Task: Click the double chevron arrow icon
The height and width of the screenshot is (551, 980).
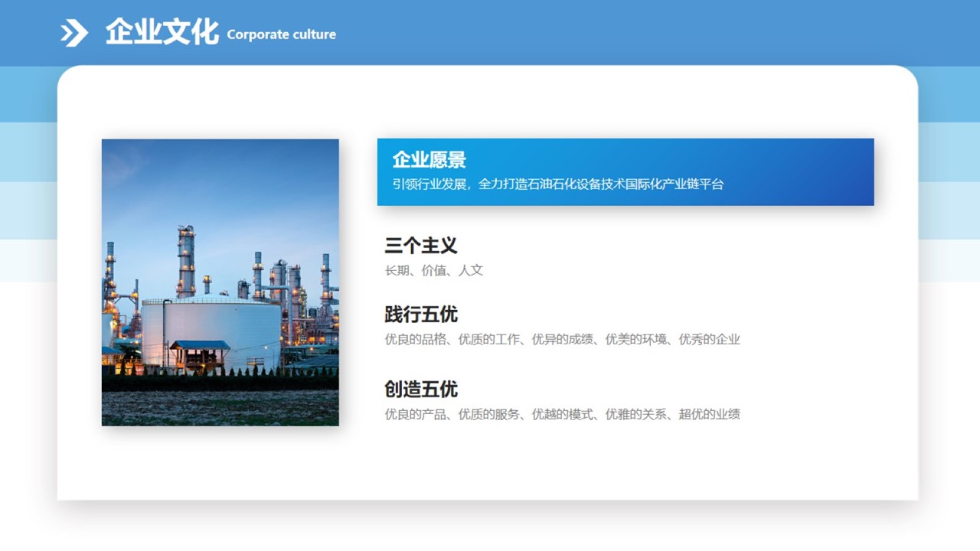Action: (x=74, y=33)
